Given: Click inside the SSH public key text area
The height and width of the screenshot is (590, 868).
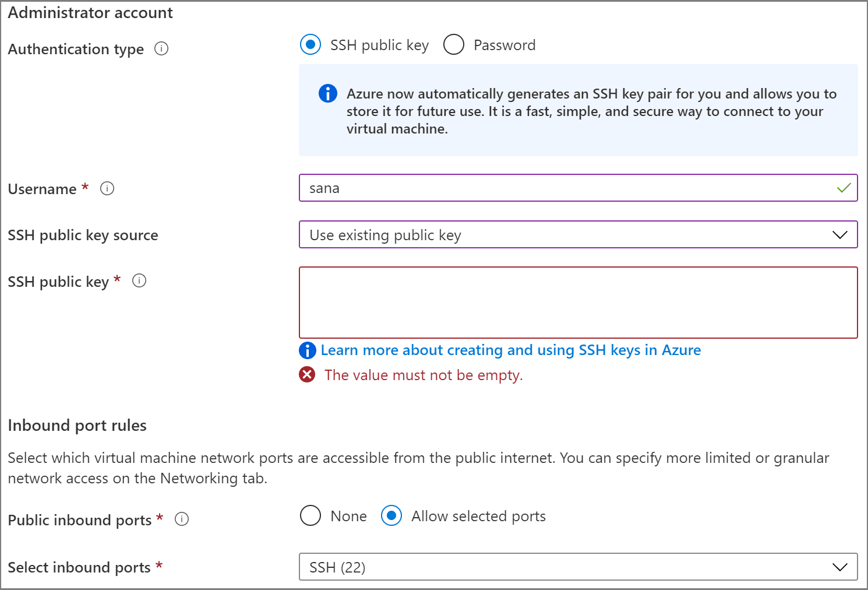Looking at the screenshot, I should point(578,302).
